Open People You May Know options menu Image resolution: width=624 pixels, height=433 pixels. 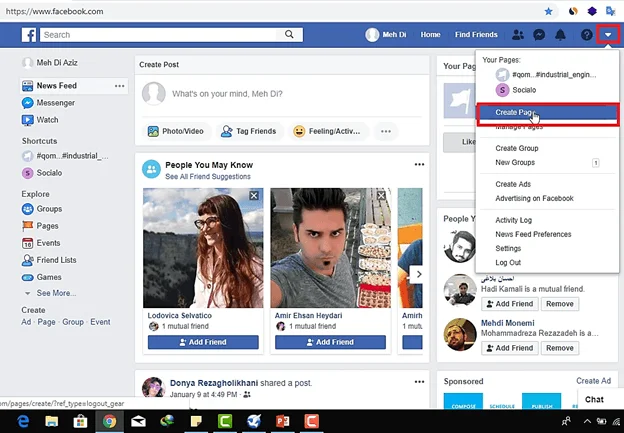coord(419,165)
